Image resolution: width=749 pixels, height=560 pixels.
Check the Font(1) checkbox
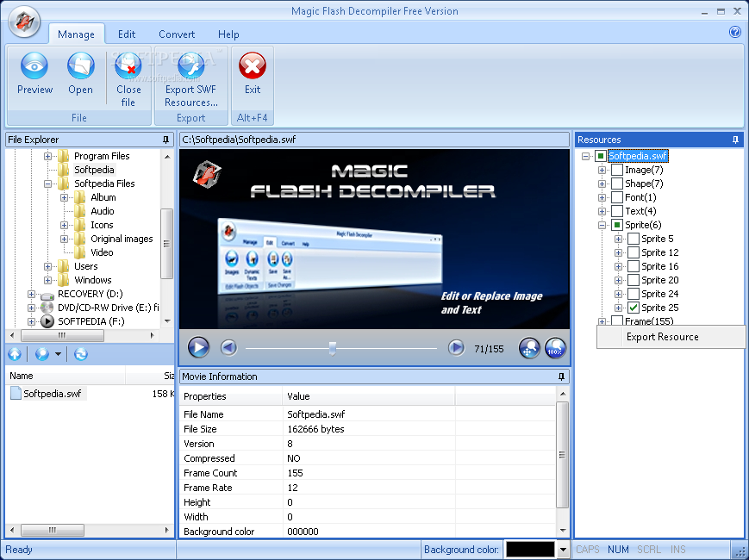[x=617, y=197]
